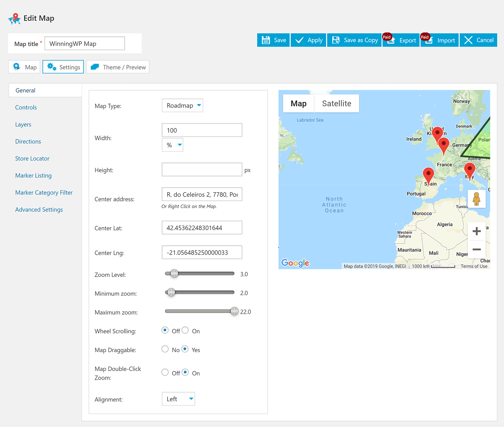Click the Google logo on the map

click(295, 263)
